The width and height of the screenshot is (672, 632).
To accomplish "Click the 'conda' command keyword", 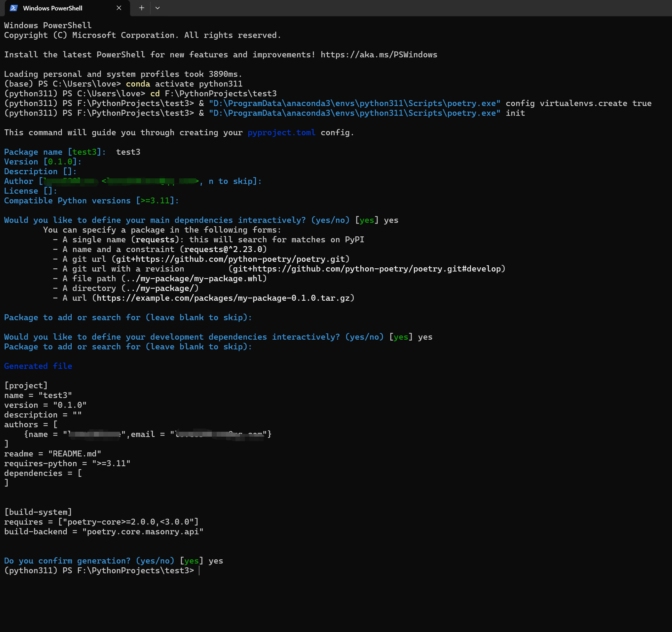I will pyautogui.click(x=138, y=84).
